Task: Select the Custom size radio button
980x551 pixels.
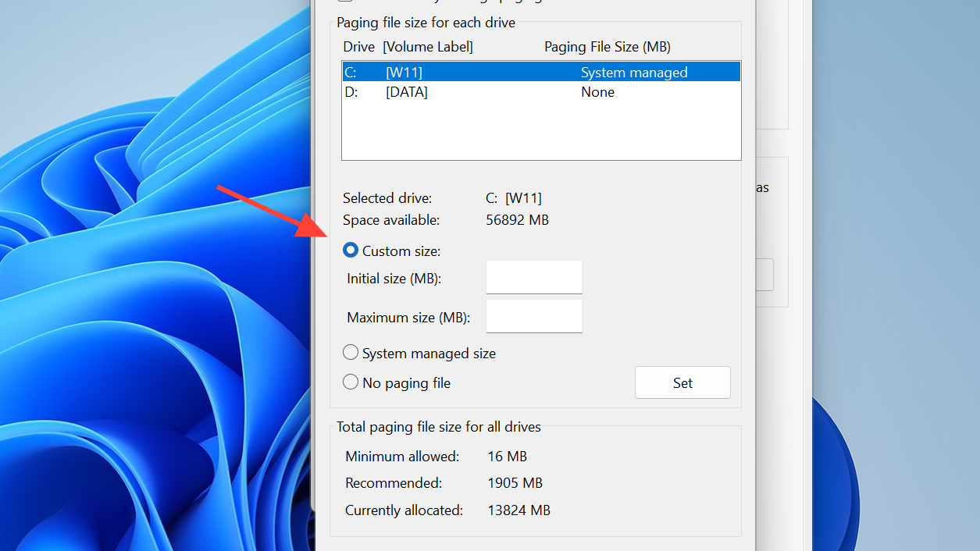Action: [351, 251]
